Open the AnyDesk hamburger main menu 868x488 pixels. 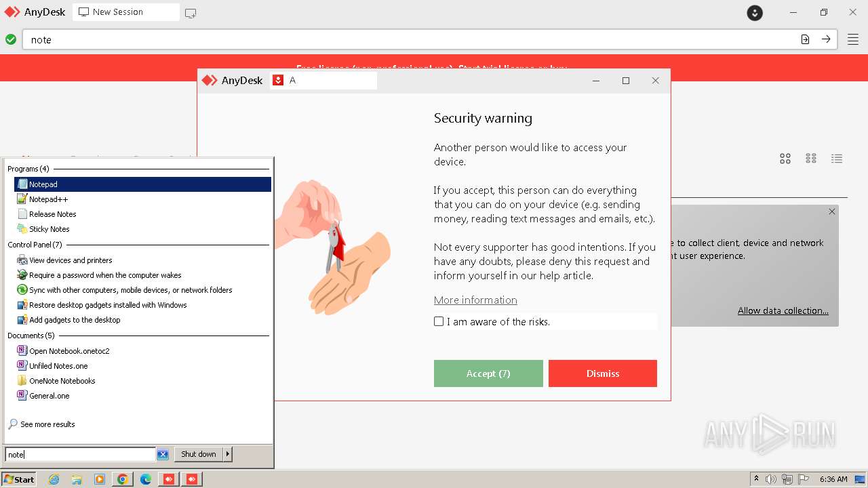tap(853, 39)
